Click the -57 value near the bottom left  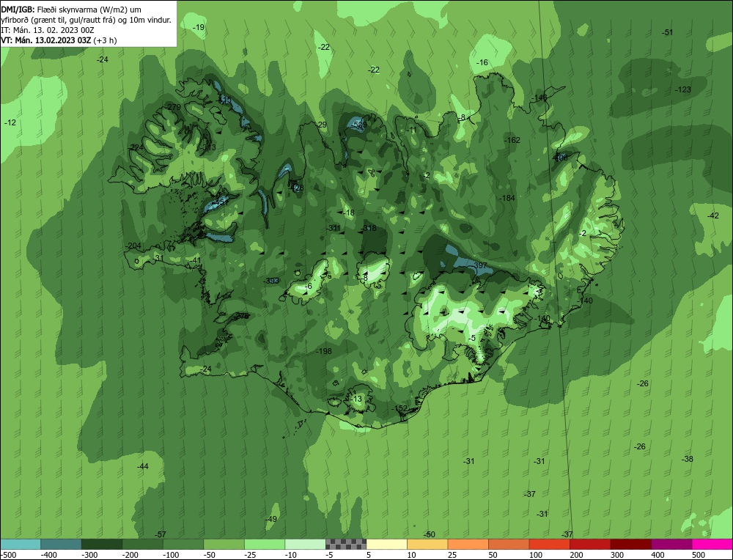click(x=160, y=534)
